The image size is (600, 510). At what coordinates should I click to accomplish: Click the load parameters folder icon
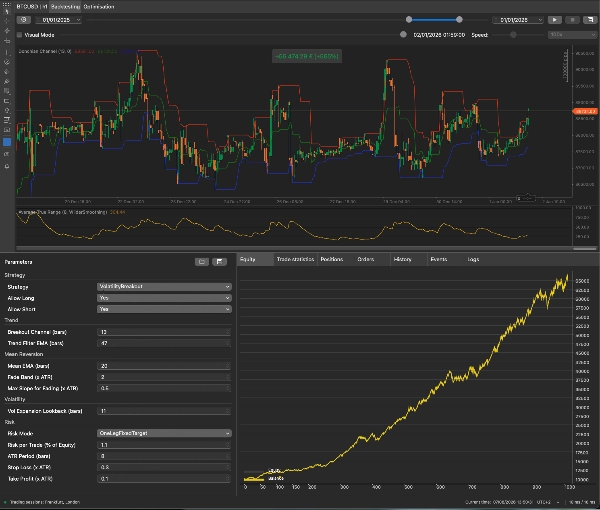pyautogui.click(x=202, y=262)
